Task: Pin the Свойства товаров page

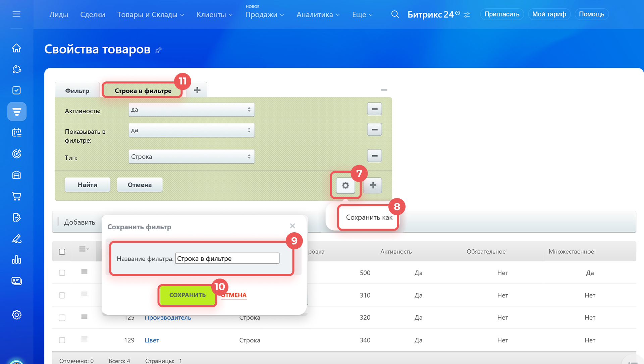Action: pyautogui.click(x=158, y=50)
